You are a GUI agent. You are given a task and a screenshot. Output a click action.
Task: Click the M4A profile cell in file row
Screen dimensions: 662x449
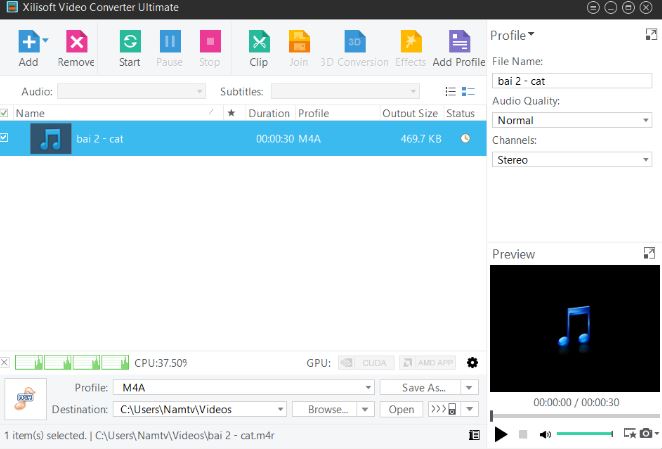pyautogui.click(x=309, y=139)
